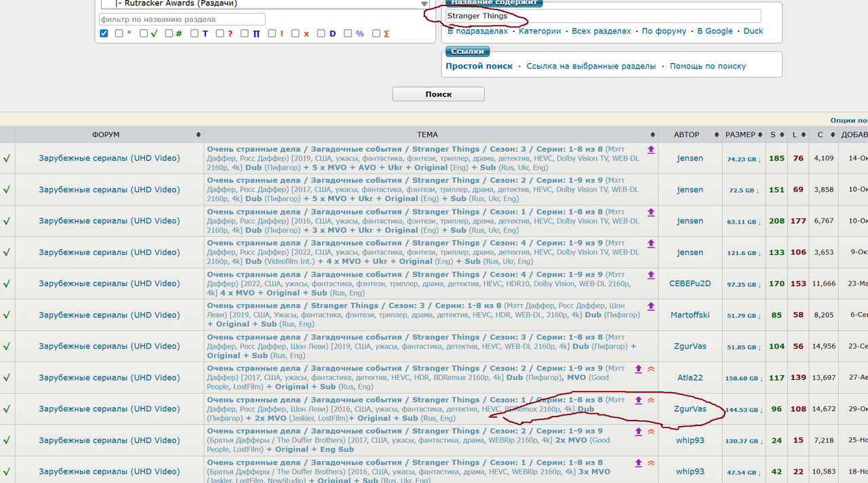This screenshot has width=868, height=483.
Task: Download the 144.53 GB torrent size link
Action: (x=744, y=410)
